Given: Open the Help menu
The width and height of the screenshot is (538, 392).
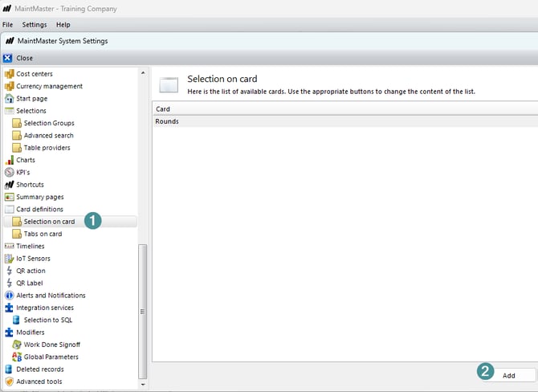Looking at the screenshot, I should coord(63,25).
